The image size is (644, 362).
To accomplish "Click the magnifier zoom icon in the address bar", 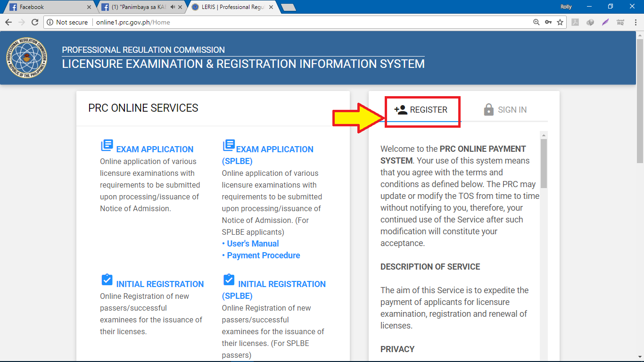I will (537, 22).
